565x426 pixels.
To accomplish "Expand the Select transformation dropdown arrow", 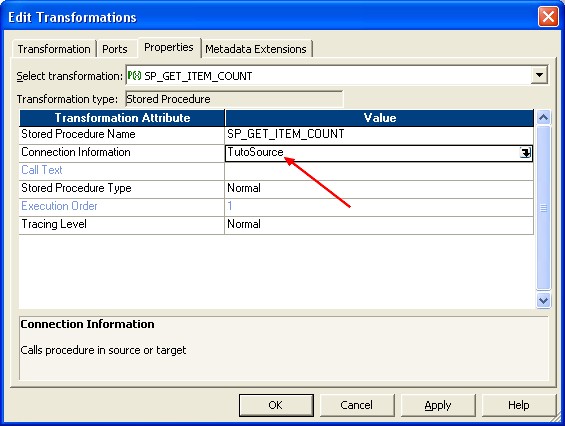I will point(539,75).
